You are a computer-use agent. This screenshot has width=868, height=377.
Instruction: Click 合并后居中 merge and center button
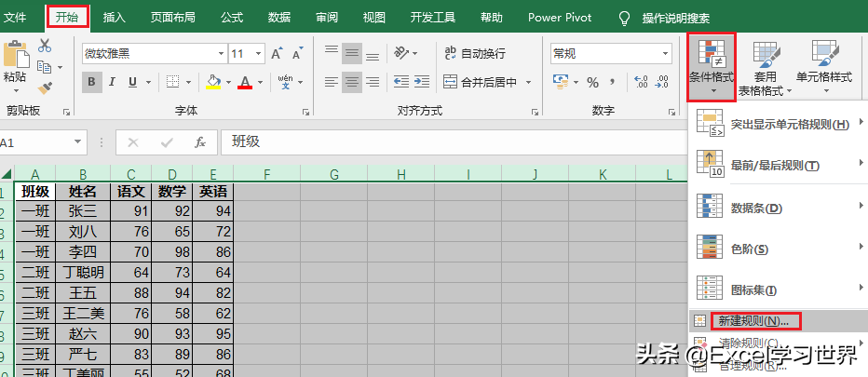point(481,82)
